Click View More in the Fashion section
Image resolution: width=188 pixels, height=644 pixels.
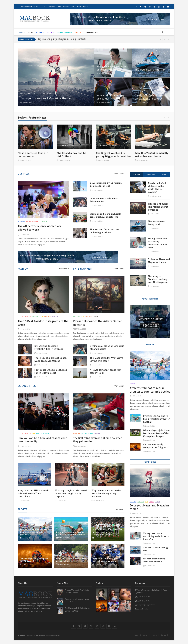coord(64,269)
